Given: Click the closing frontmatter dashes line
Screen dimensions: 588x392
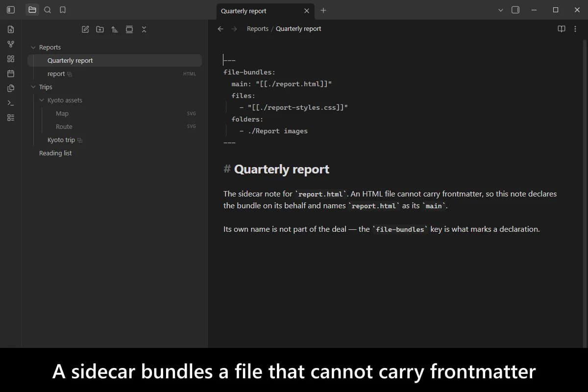Looking at the screenshot, I should click(x=229, y=143).
